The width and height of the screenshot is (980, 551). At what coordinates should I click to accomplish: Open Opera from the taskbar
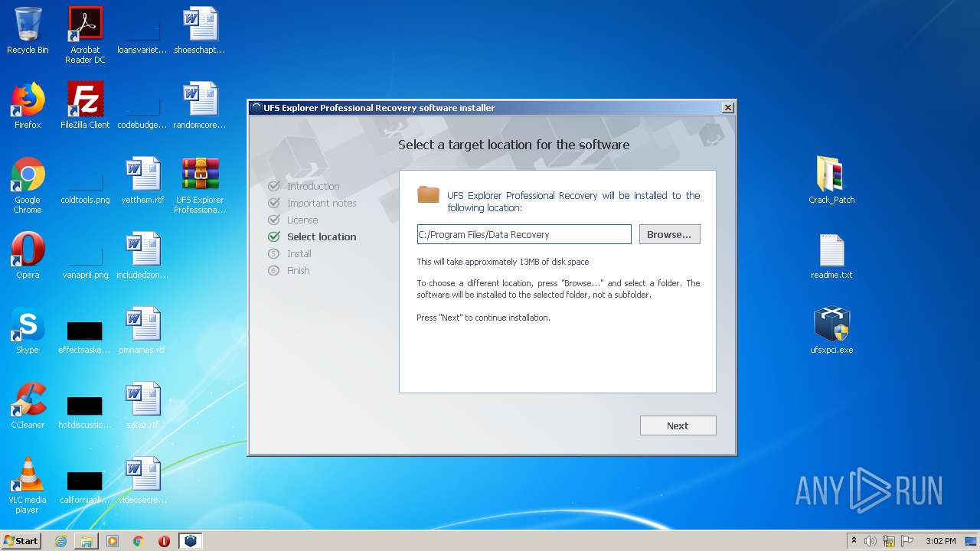164,541
